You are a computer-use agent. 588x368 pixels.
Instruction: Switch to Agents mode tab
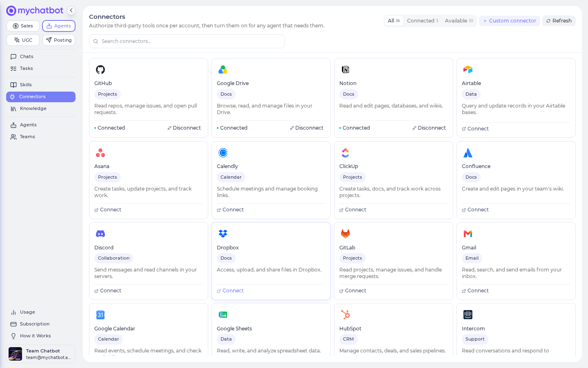59,26
